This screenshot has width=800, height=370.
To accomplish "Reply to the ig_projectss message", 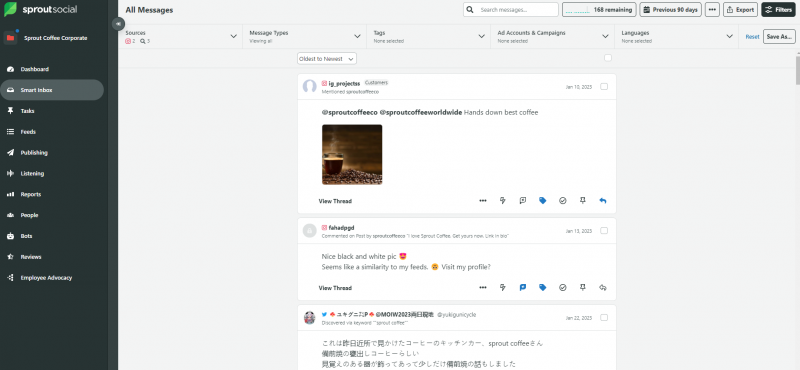I will (603, 201).
